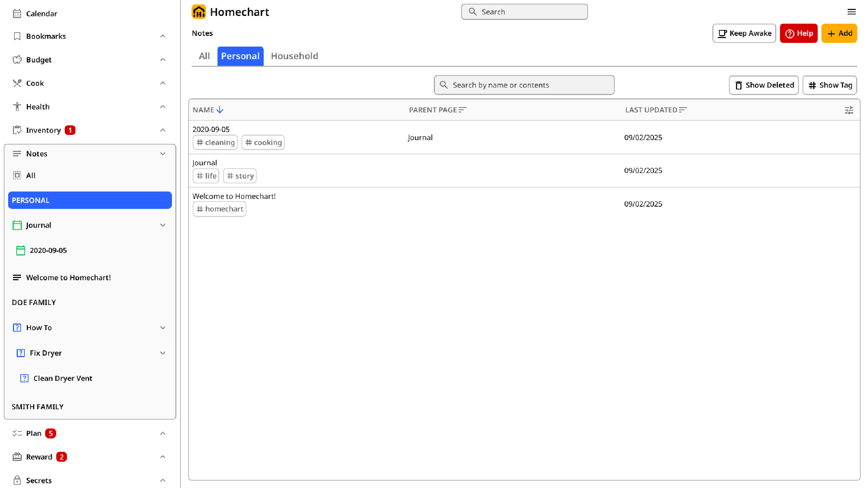This screenshot has width=868, height=488.
Task: Click the orange Add button
Action: tap(839, 34)
